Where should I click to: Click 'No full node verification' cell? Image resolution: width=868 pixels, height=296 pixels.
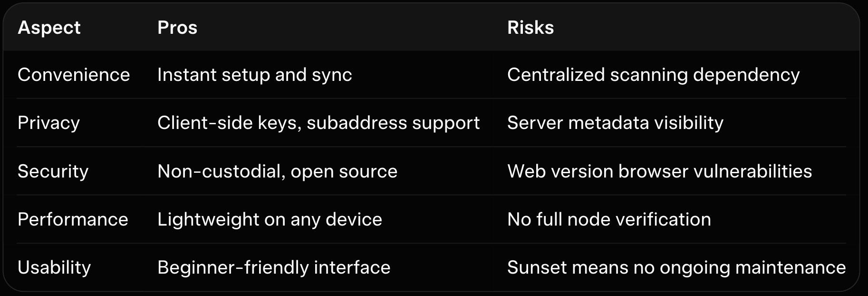pos(609,219)
